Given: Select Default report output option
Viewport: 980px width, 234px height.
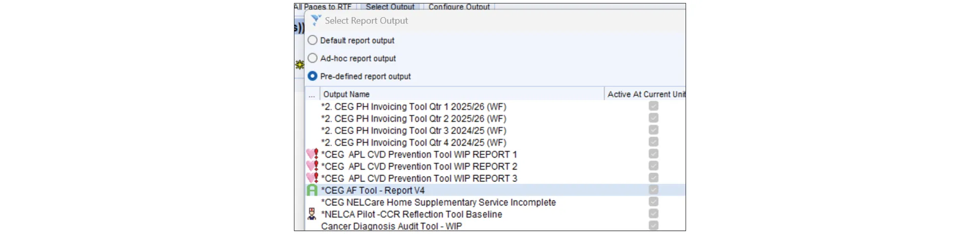Looking at the screenshot, I should (312, 40).
